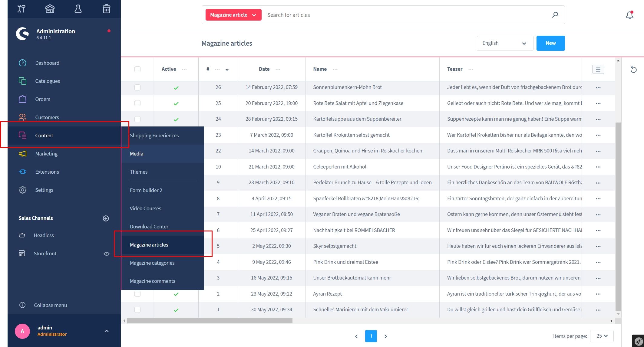Select Shopping Experiences in Content submenu
The height and width of the screenshot is (347, 644).
(154, 136)
